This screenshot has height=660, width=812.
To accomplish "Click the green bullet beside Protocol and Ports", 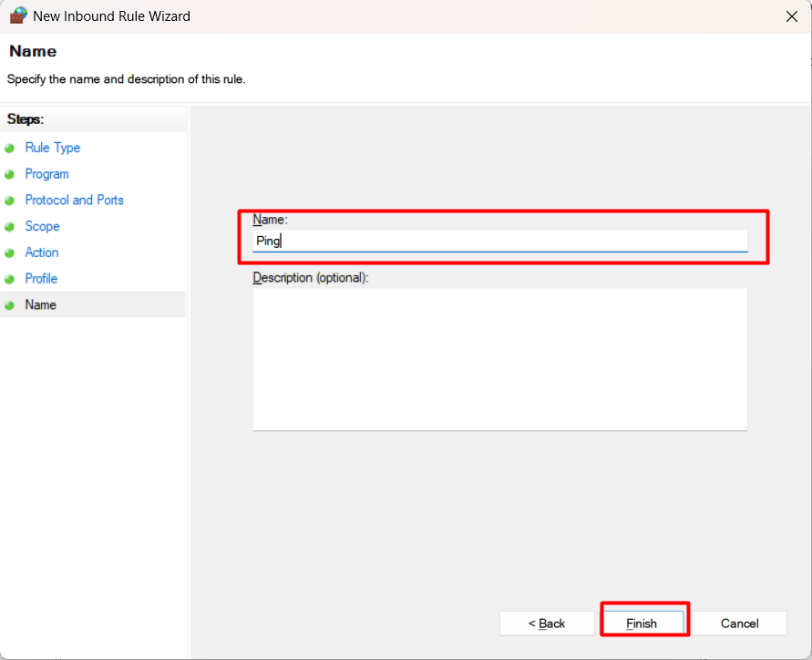I will [x=9, y=201].
